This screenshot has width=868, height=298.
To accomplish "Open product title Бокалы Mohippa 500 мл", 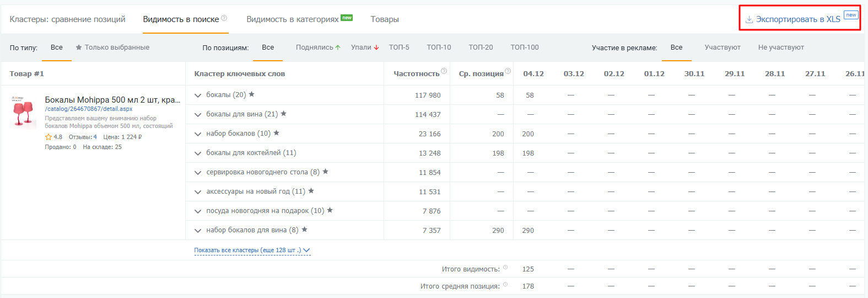I will (112, 100).
